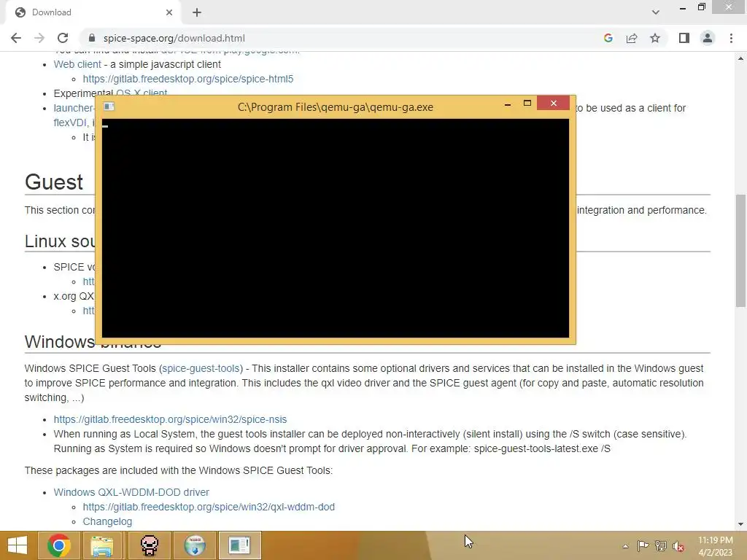Click qemu-ga.exe console title bar
The image size is (747, 560).
point(336,107)
